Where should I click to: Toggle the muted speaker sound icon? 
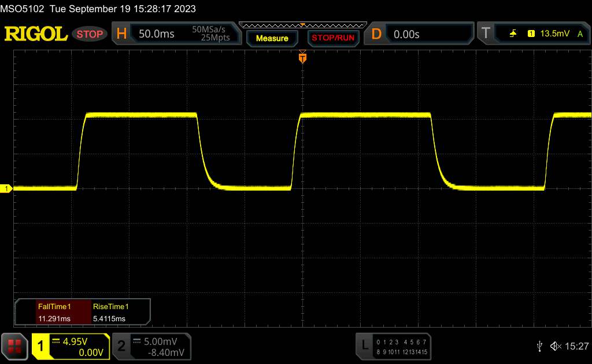pos(556,346)
